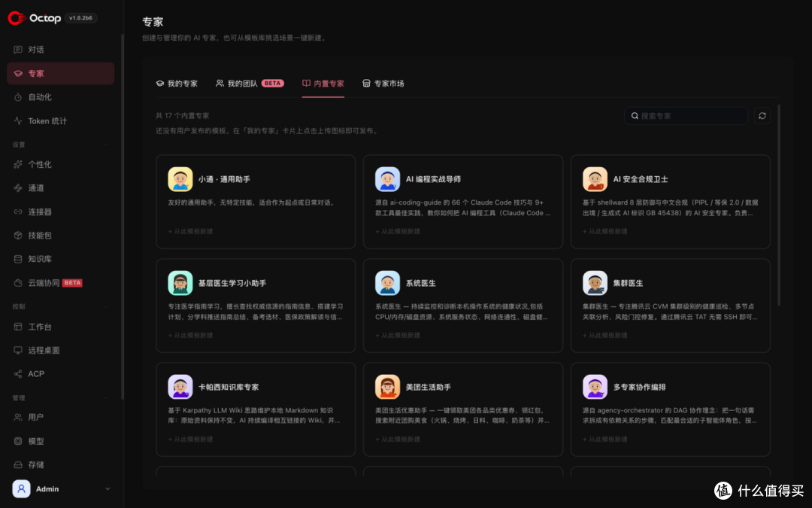Viewport: 812px width, 508px height.
Task: Select the 专家 graduation-cap icon in sidebar
Action: (x=18, y=74)
